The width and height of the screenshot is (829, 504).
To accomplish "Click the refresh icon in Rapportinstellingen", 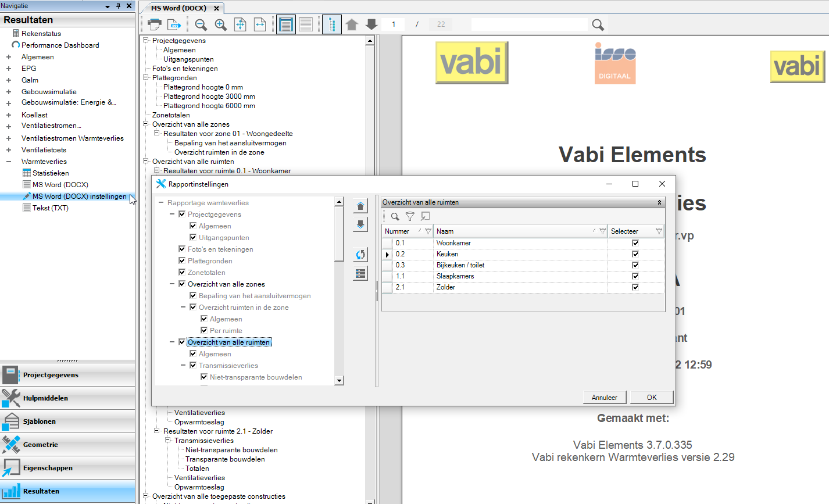I will [x=360, y=255].
